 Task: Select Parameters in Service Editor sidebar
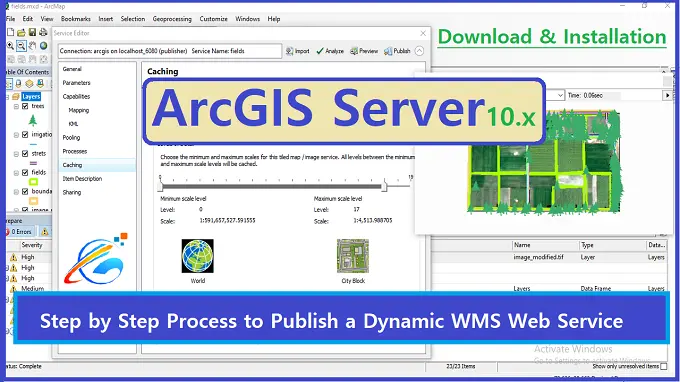(76, 83)
